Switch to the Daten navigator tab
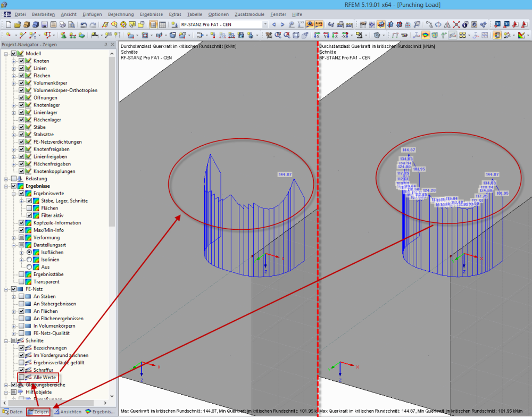This screenshot has width=532, height=417. tap(13, 412)
